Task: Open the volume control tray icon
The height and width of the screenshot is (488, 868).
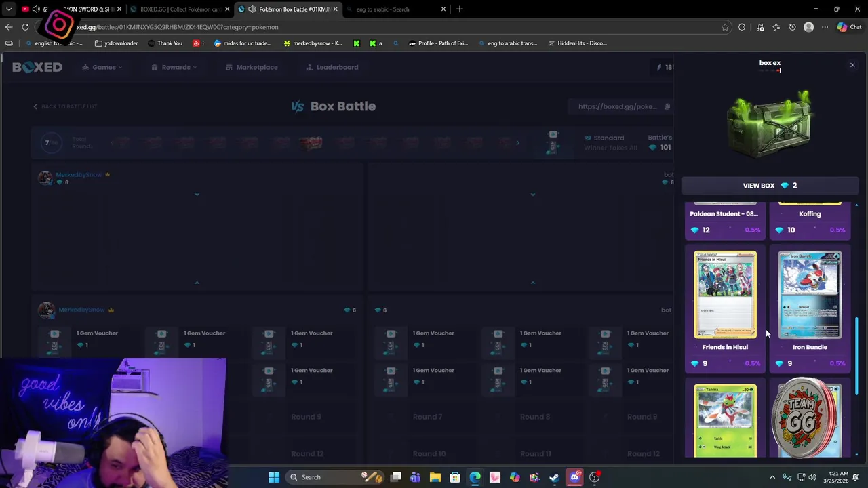Action: pyautogui.click(x=812, y=477)
